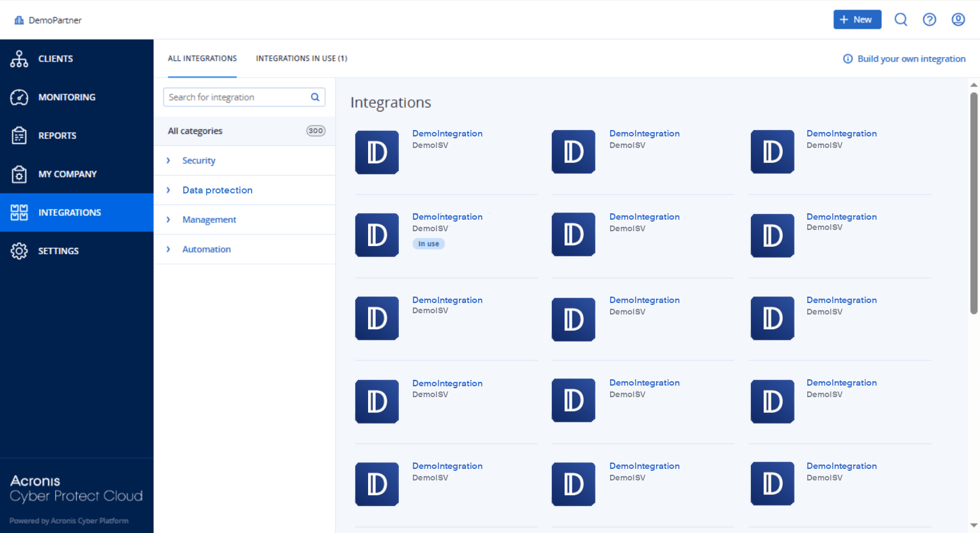
Task: Expand the Data protection category
Action: coord(168,190)
